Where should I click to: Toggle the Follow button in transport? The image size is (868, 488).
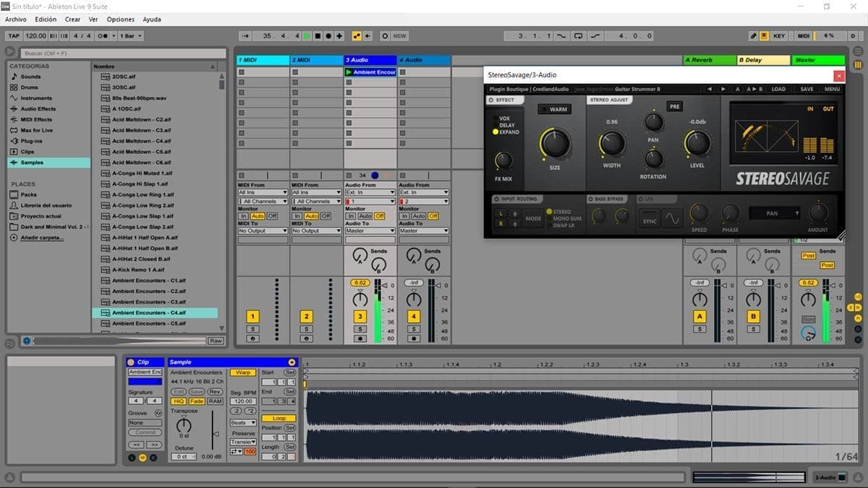tap(245, 35)
